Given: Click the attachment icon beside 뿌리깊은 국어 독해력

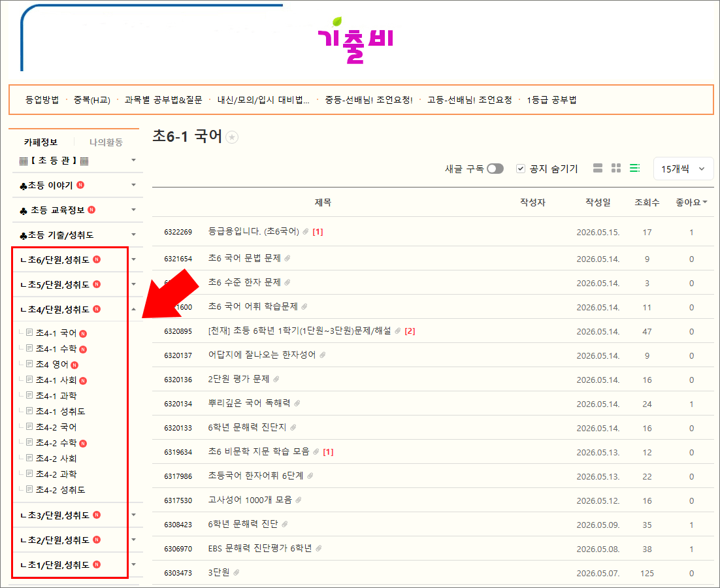Looking at the screenshot, I should pyautogui.click(x=297, y=404).
